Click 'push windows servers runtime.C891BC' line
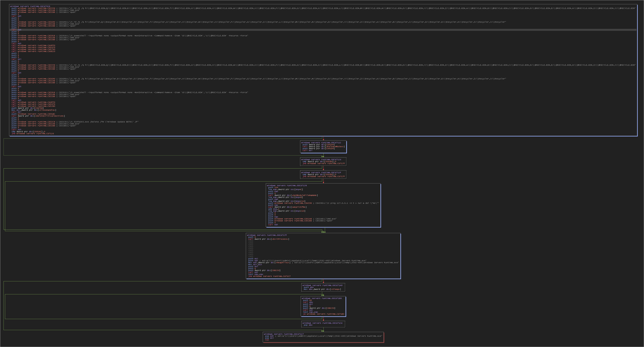 pos(33,114)
